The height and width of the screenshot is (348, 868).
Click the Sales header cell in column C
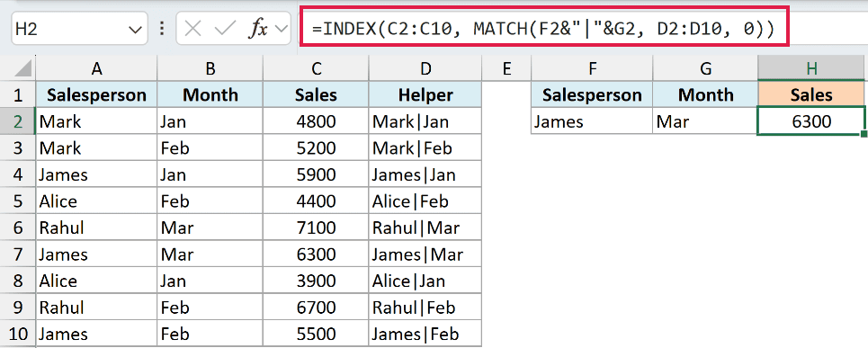[316, 94]
